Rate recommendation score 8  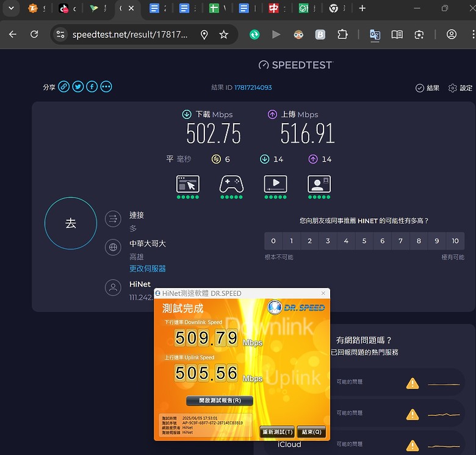pos(419,241)
